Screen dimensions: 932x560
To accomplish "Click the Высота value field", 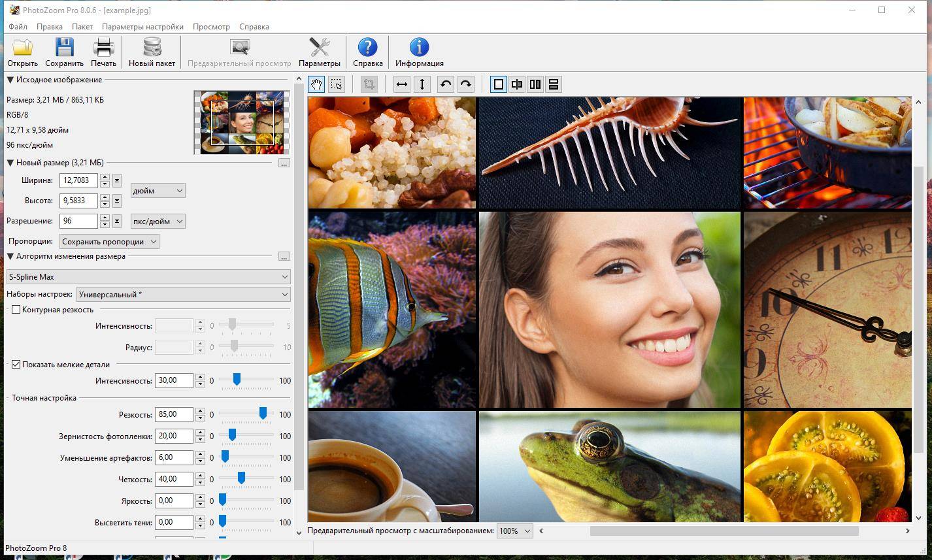I will click(78, 201).
